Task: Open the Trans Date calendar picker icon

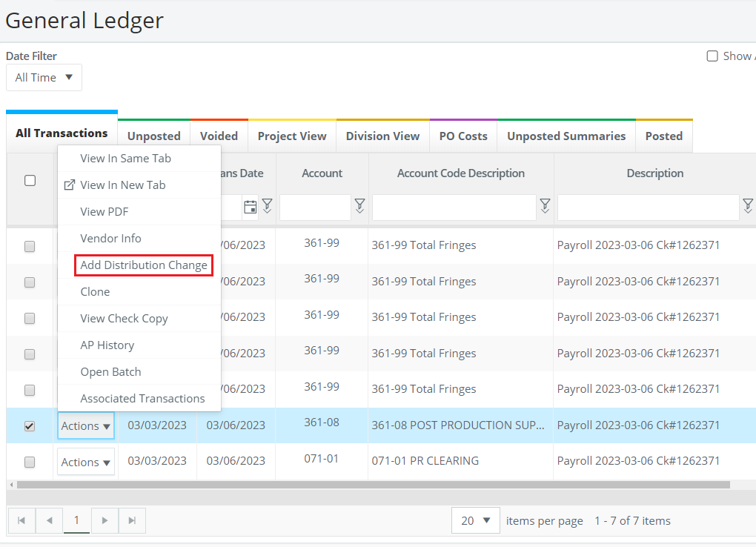Action: point(251,207)
